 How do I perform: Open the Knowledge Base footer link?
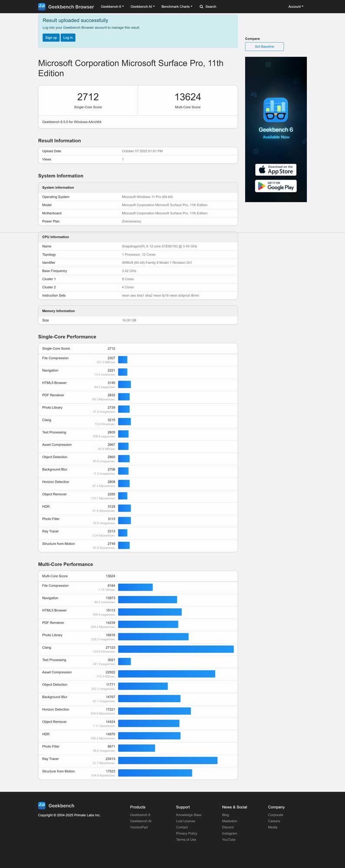click(x=188, y=815)
